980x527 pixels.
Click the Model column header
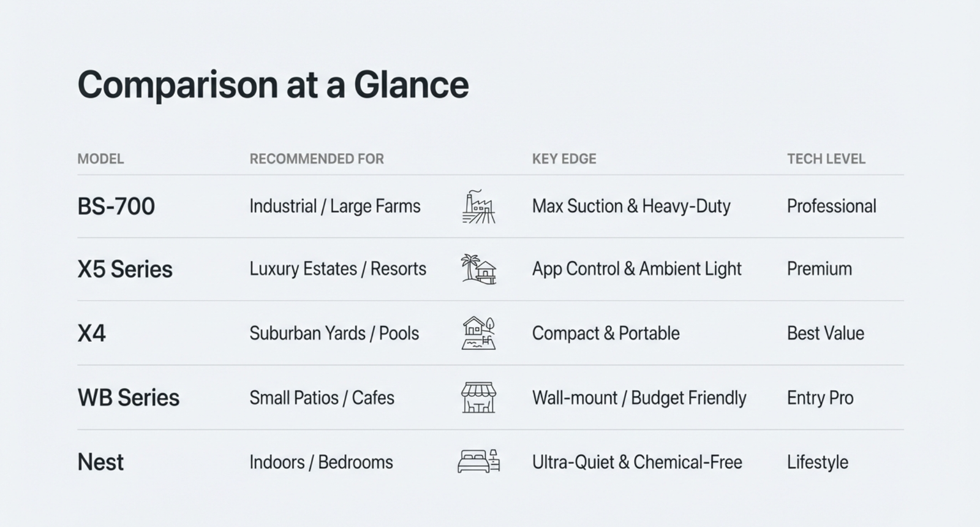tap(100, 159)
